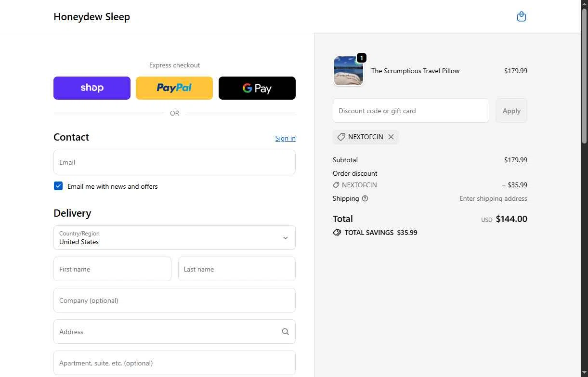
Task: Click The Scrumptious Travel Pillow product name
Action: pyautogui.click(x=415, y=71)
